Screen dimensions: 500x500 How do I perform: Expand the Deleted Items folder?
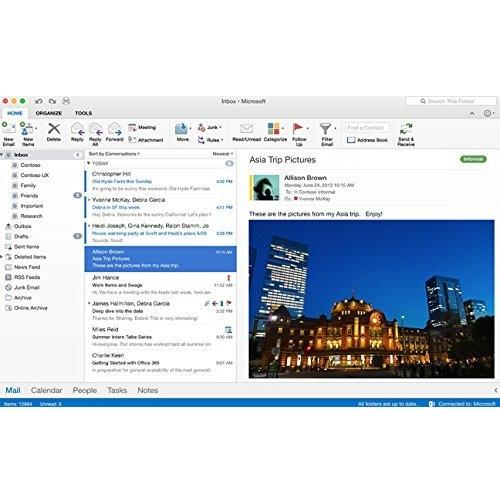tap(1, 257)
